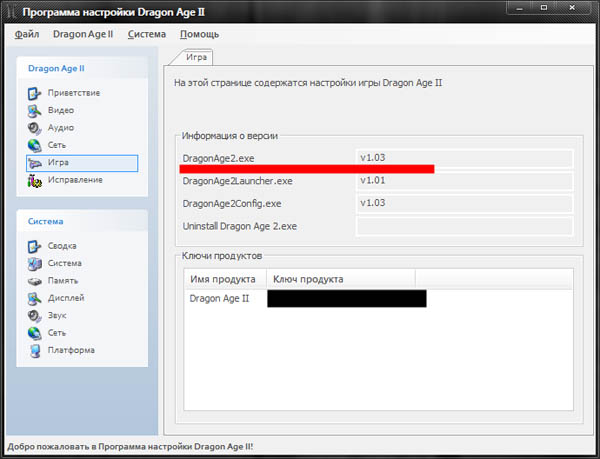Click the Игра sidebar icon
Screen dimensions: 600x459
click(34, 163)
